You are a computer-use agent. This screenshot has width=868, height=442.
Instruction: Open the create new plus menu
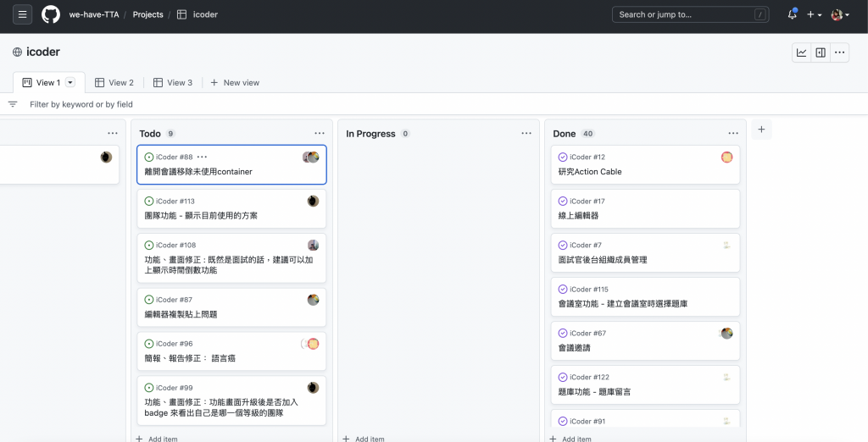pos(814,14)
